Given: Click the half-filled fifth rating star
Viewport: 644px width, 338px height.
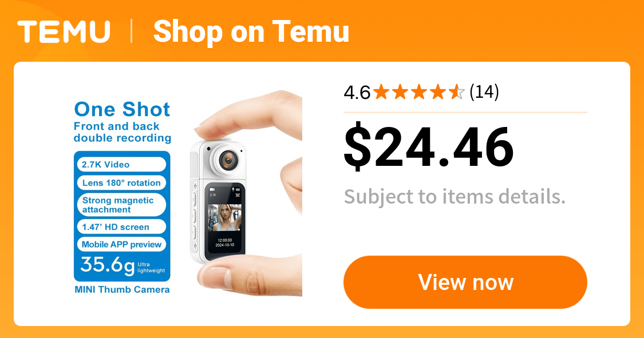Looking at the screenshot, I should point(456,92).
